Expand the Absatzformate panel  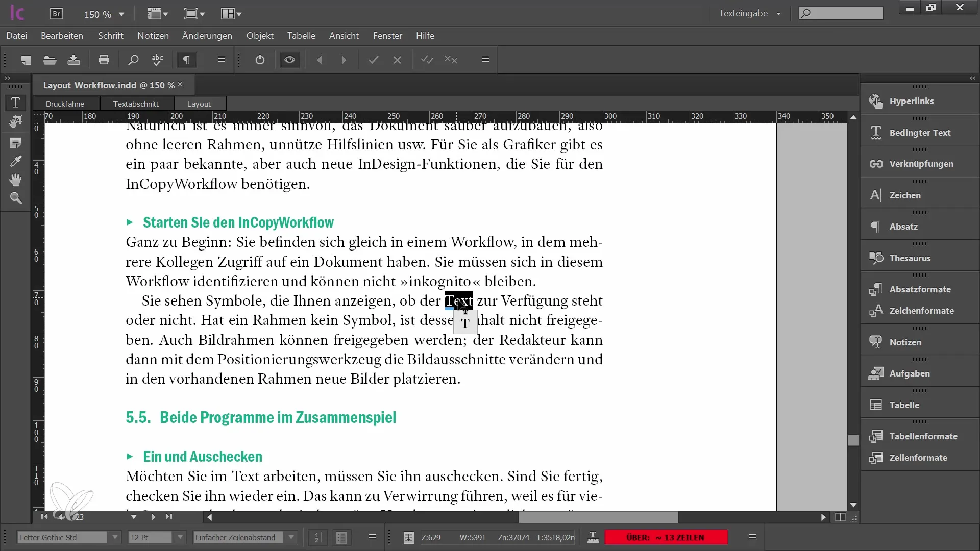[x=920, y=289]
